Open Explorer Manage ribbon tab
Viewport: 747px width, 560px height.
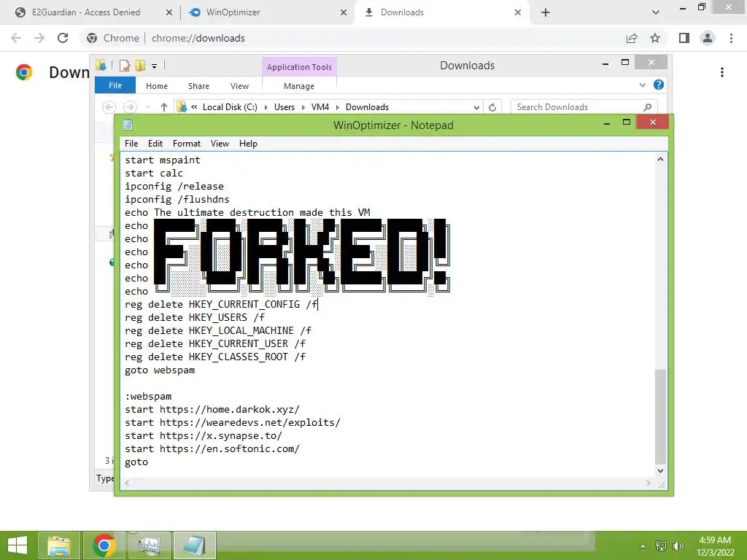[x=299, y=86]
